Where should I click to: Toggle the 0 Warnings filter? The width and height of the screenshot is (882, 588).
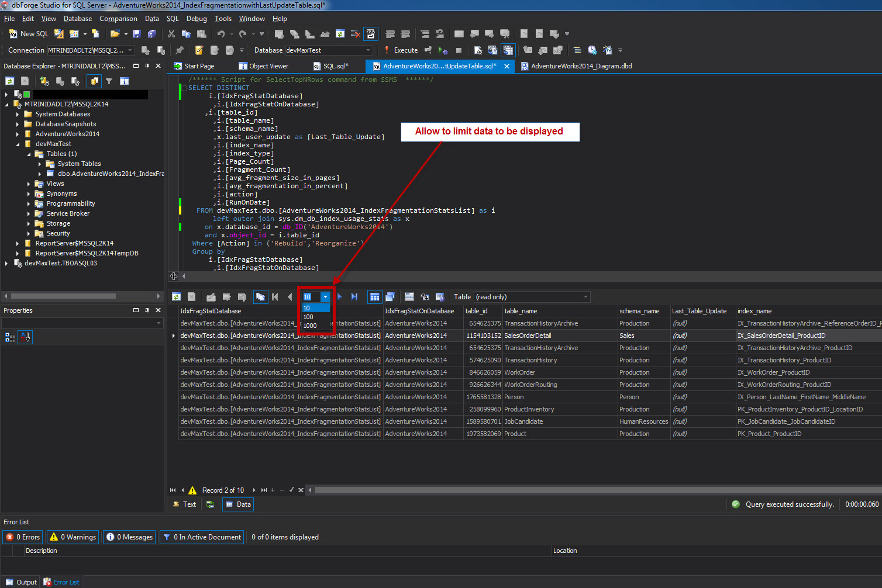coord(73,537)
